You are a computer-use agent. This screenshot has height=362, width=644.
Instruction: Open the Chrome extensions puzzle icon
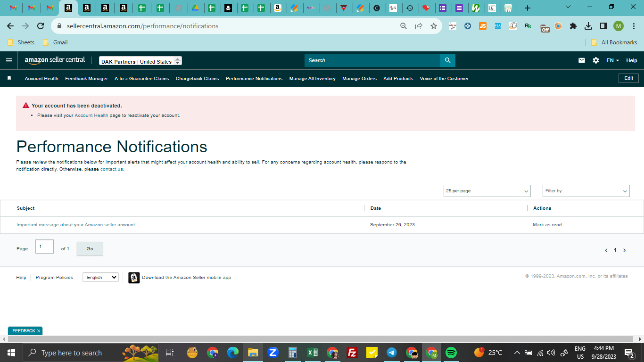coord(573,26)
